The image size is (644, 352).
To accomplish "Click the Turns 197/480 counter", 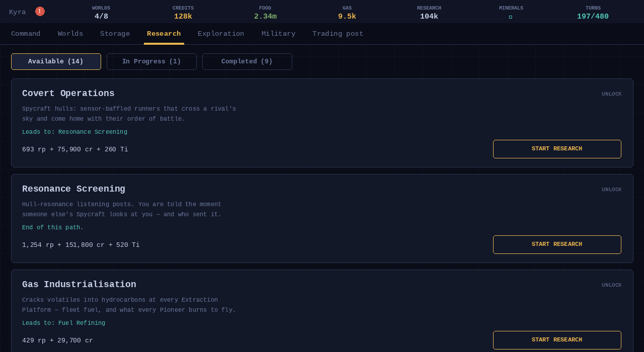I will (593, 13).
